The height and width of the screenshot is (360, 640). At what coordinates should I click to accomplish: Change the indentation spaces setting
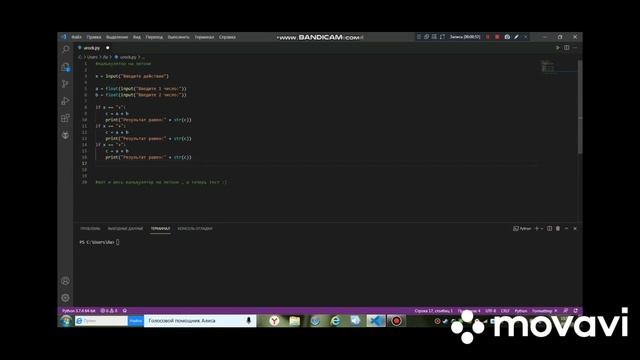[x=469, y=311]
